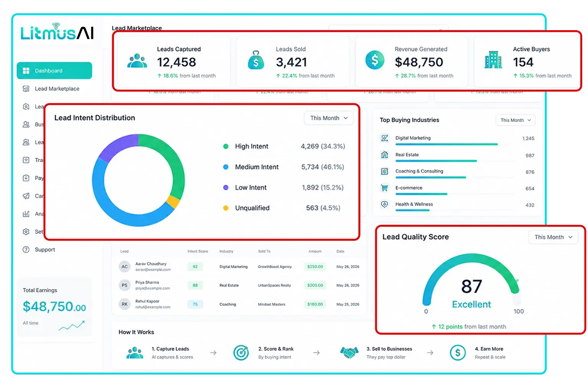Select Dashboard in the sidebar
The height and width of the screenshot is (391, 588).
tap(54, 71)
